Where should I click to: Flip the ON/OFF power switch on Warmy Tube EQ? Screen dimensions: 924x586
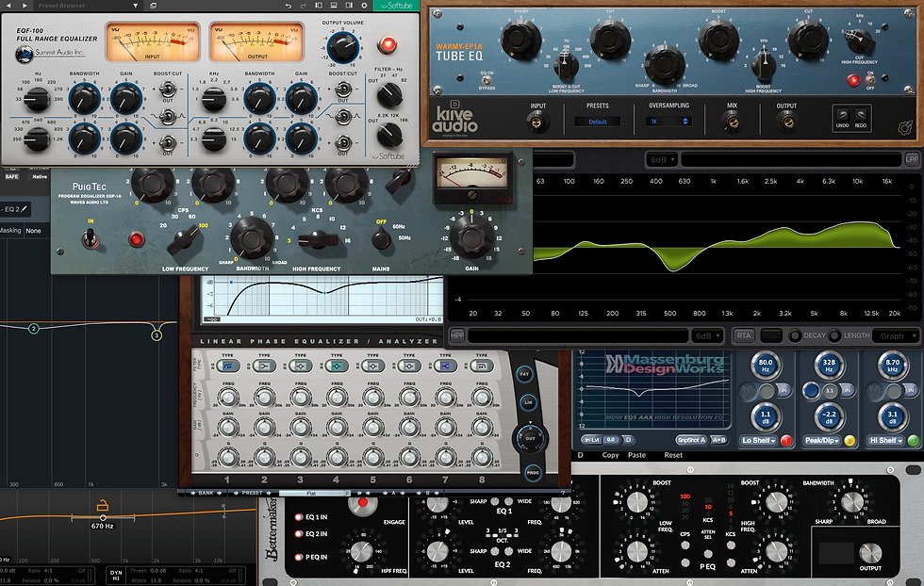pos(869,79)
